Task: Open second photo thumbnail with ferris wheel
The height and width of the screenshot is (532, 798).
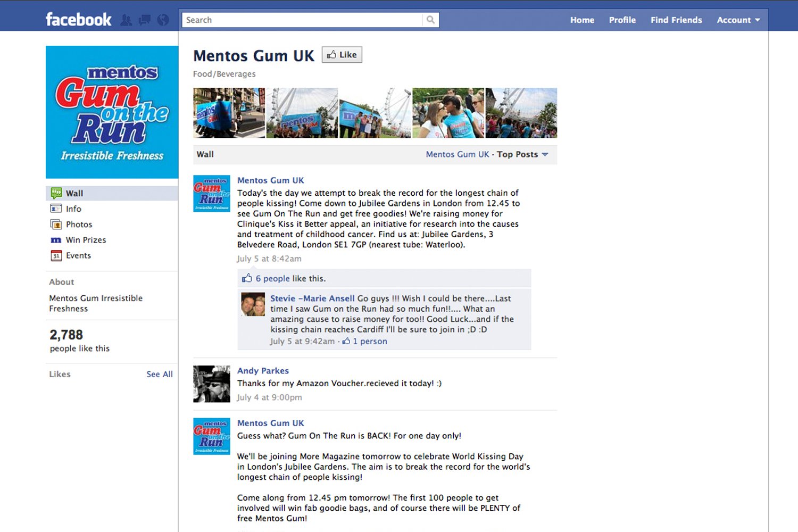Action: (x=302, y=113)
